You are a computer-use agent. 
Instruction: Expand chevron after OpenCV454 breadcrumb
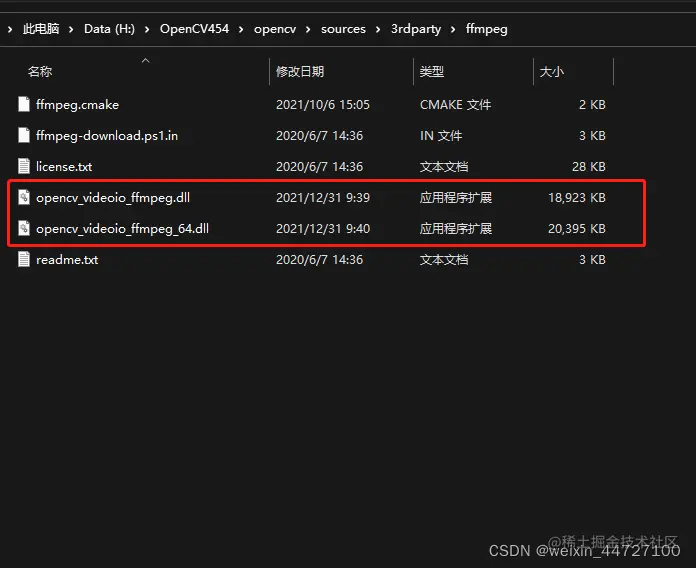[x=241, y=29]
